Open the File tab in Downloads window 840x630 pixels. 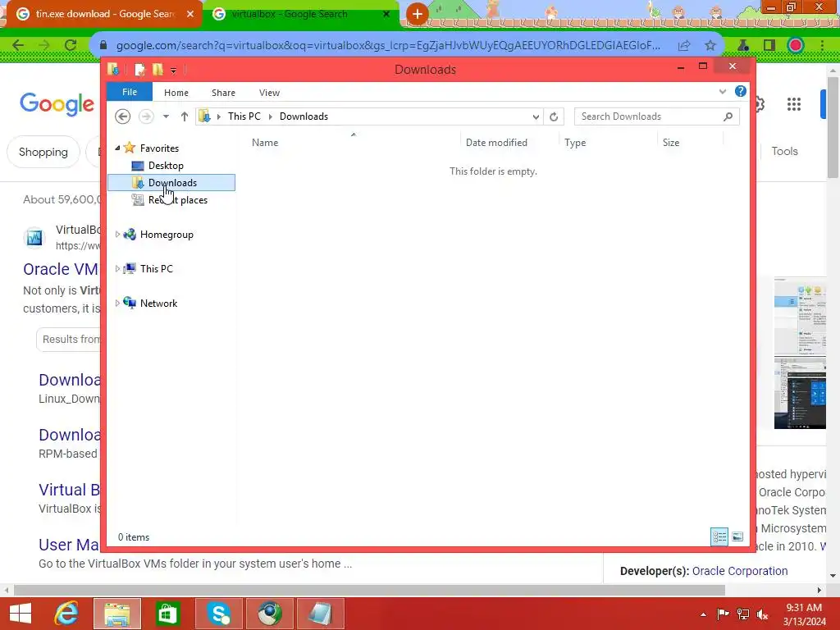coord(130,92)
